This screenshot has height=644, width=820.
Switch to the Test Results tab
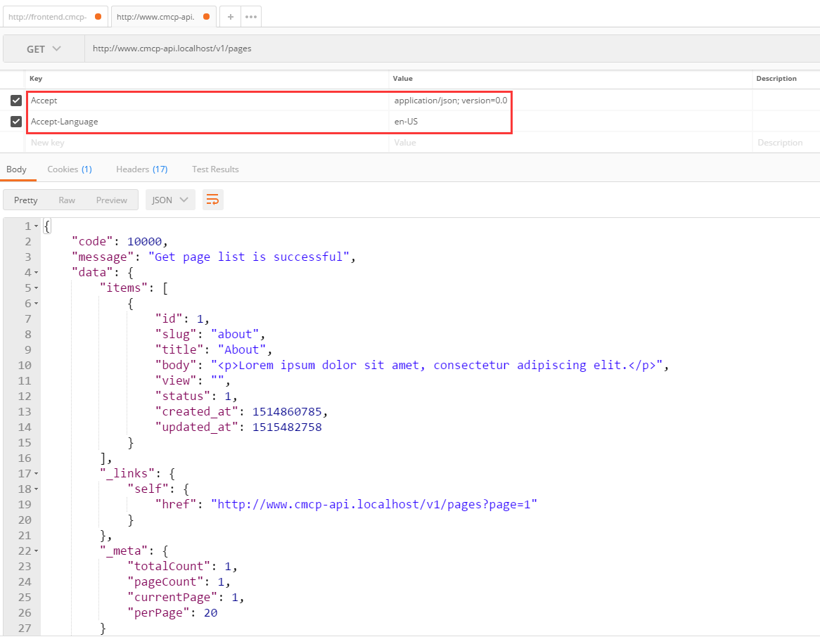coord(215,169)
